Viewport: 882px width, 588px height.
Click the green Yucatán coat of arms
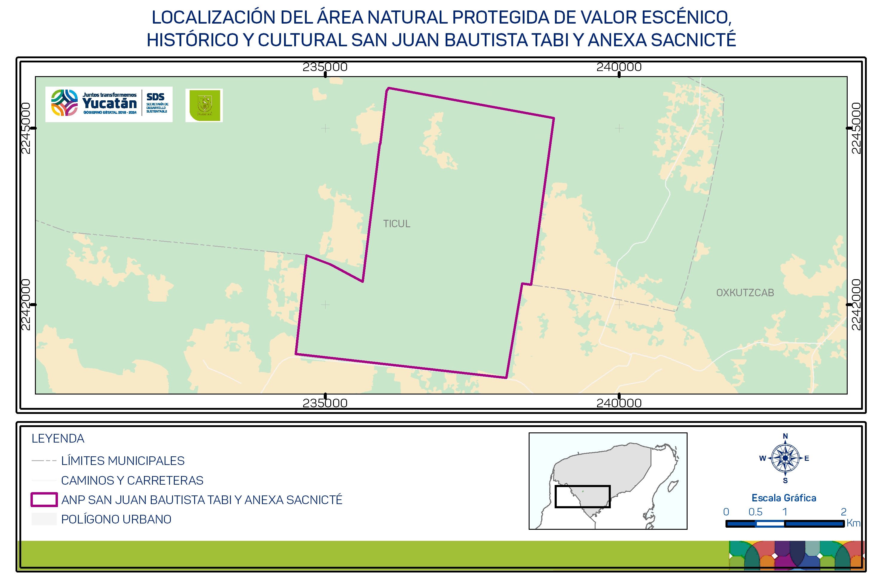click(x=204, y=105)
